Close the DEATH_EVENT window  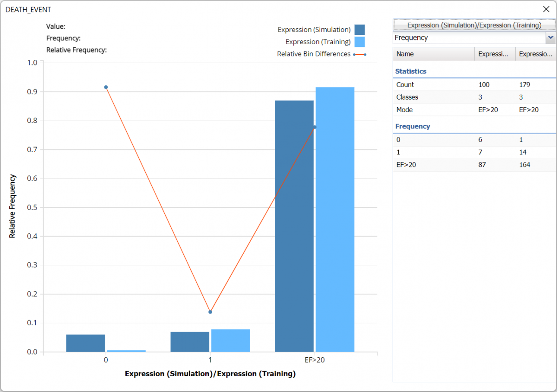[546, 9]
